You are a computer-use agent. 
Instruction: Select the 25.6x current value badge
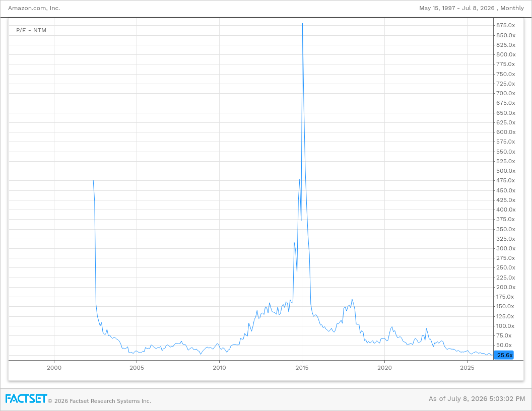[x=503, y=355]
